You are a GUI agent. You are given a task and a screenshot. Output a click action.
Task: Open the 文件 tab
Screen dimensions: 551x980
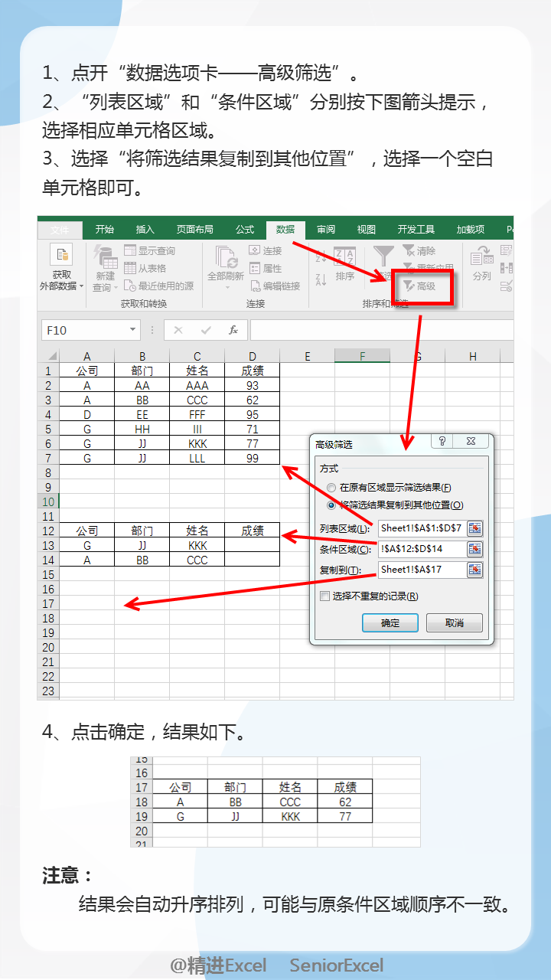click(x=60, y=229)
